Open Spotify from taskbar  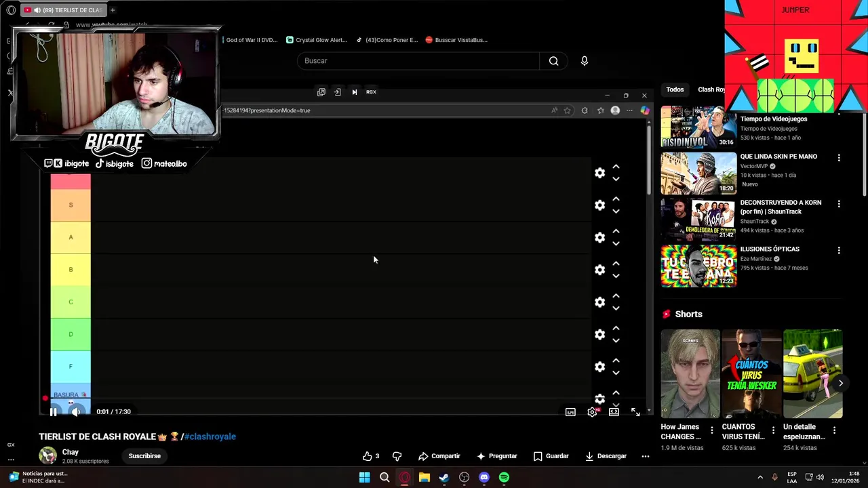coord(504,478)
